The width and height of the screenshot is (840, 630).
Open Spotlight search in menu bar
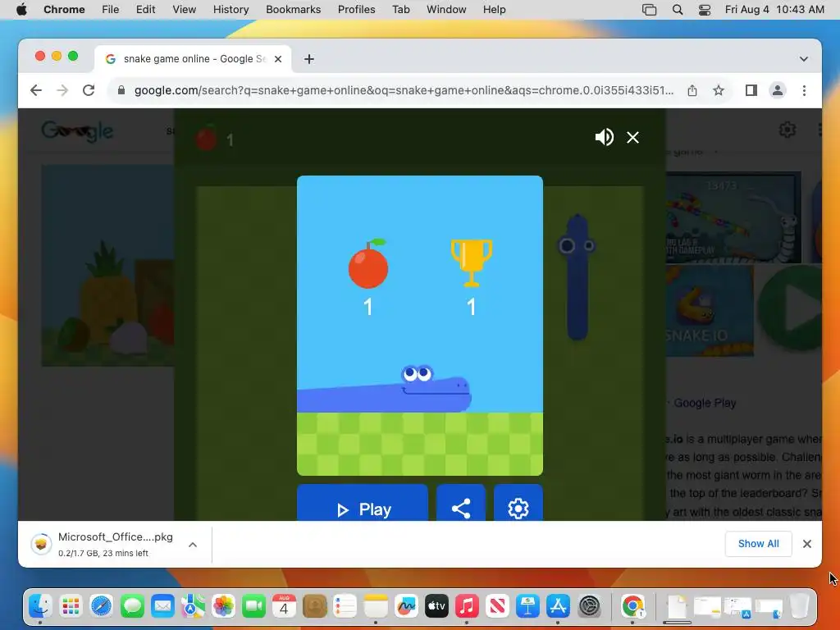coord(677,10)
